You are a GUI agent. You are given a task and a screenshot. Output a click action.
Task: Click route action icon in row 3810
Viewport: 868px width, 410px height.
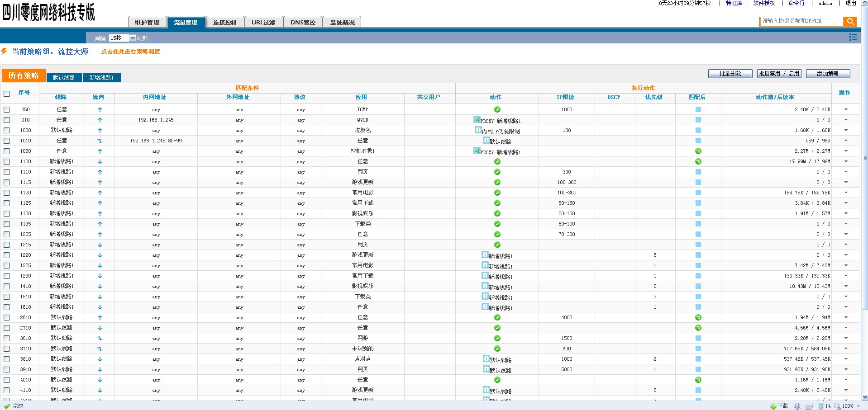tap(486, 358)
